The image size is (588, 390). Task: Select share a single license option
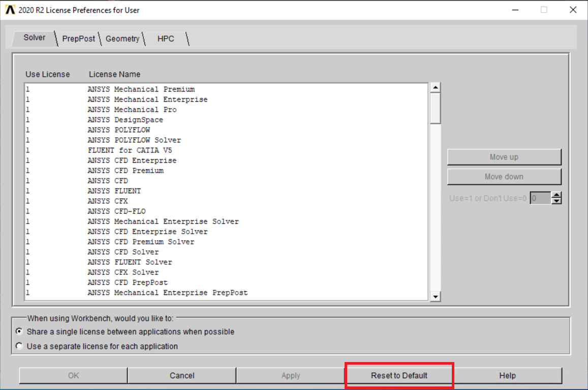click(126, 332)
